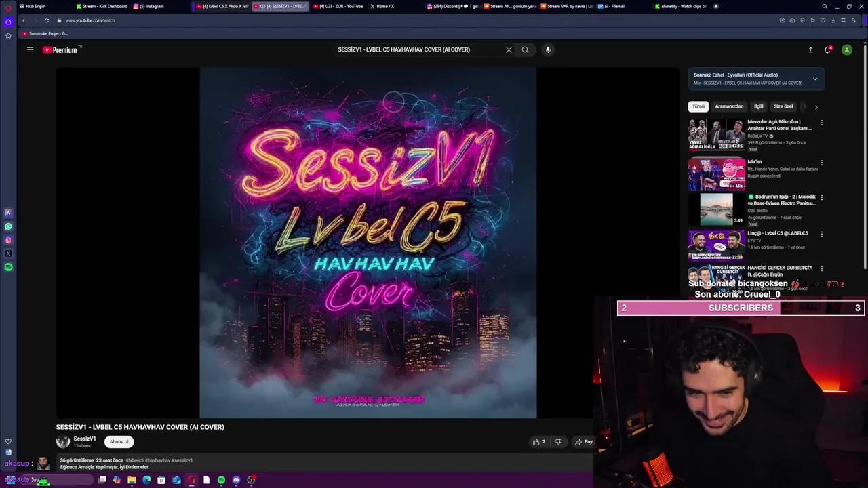
Task: Open Microsoft Edge from taskbar
Action: click(x=146, y=480)
